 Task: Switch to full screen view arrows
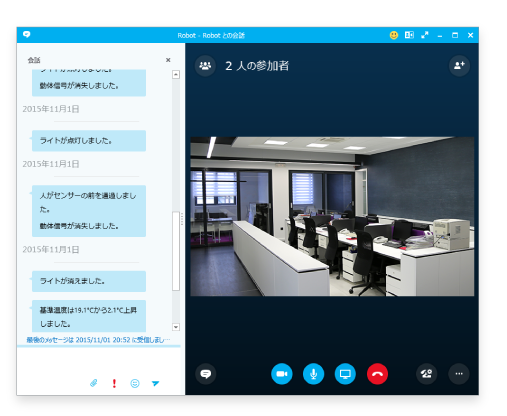pos(425,35)
